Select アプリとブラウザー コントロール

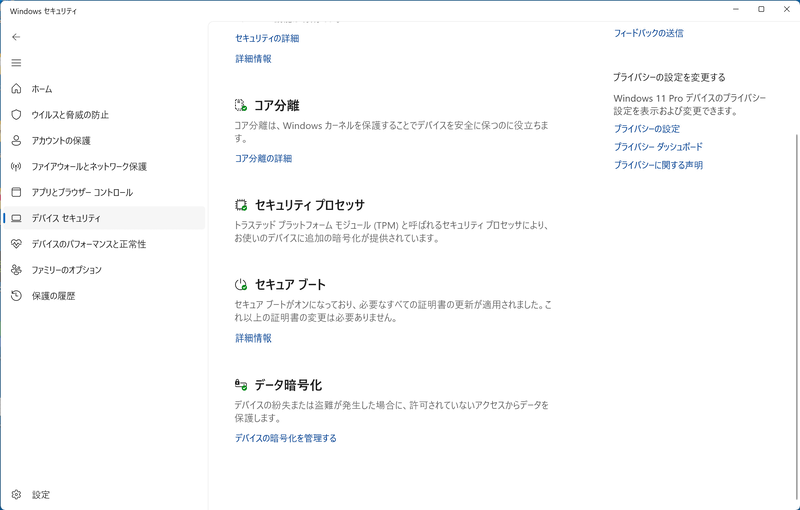click(x=104, y=192)
